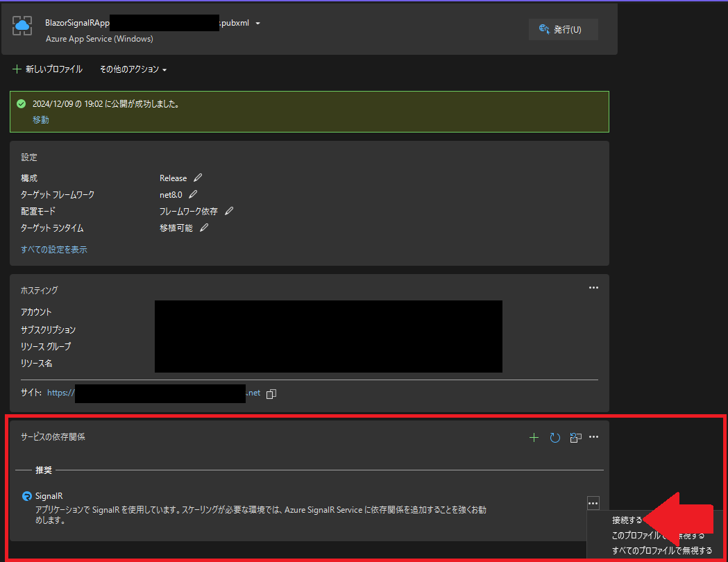
Task: Click the 推奨 section heading
Action: [44, 470]
